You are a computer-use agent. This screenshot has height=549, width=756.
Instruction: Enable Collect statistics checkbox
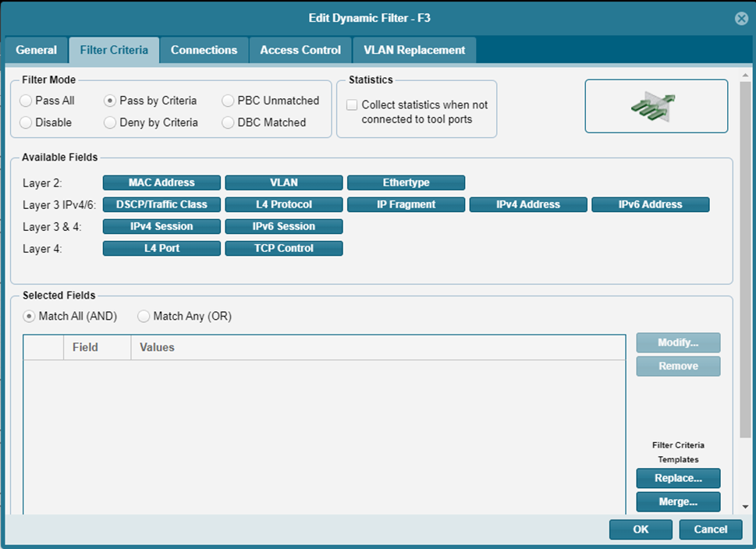point(353,105)
